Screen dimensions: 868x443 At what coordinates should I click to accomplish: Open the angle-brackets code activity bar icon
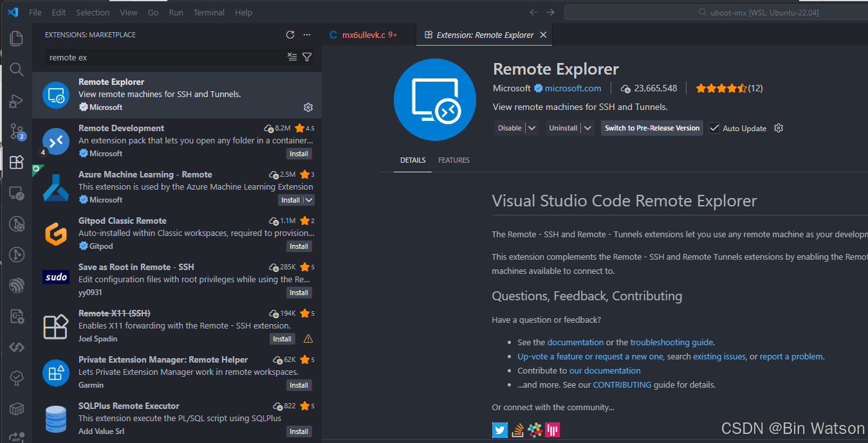pos(17,347)
